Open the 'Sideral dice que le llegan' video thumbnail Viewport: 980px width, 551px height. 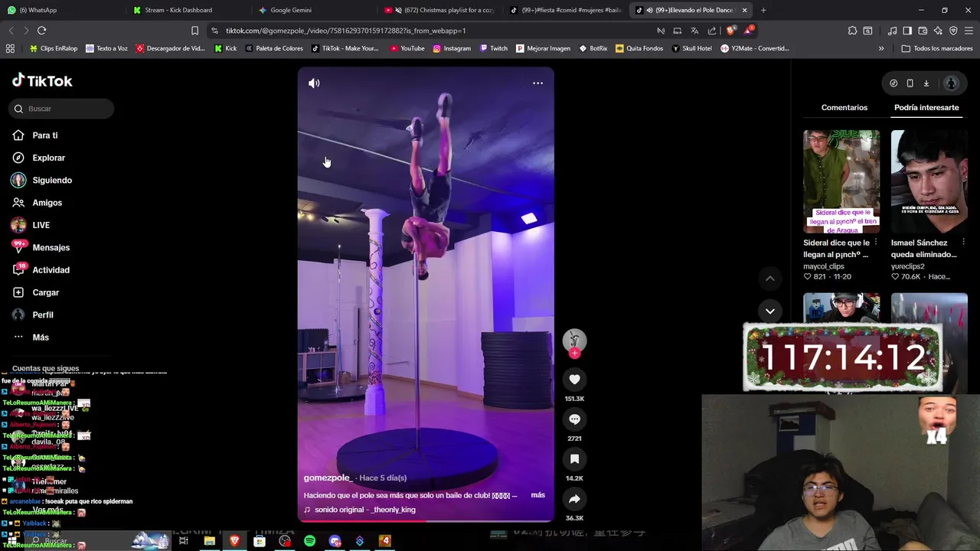(x=841, y=181)
